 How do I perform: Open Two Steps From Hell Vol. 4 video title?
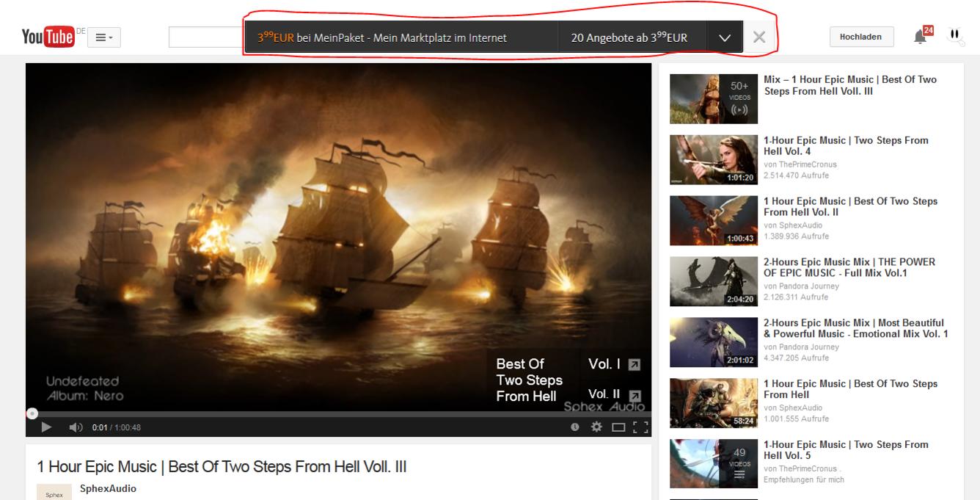846,145
